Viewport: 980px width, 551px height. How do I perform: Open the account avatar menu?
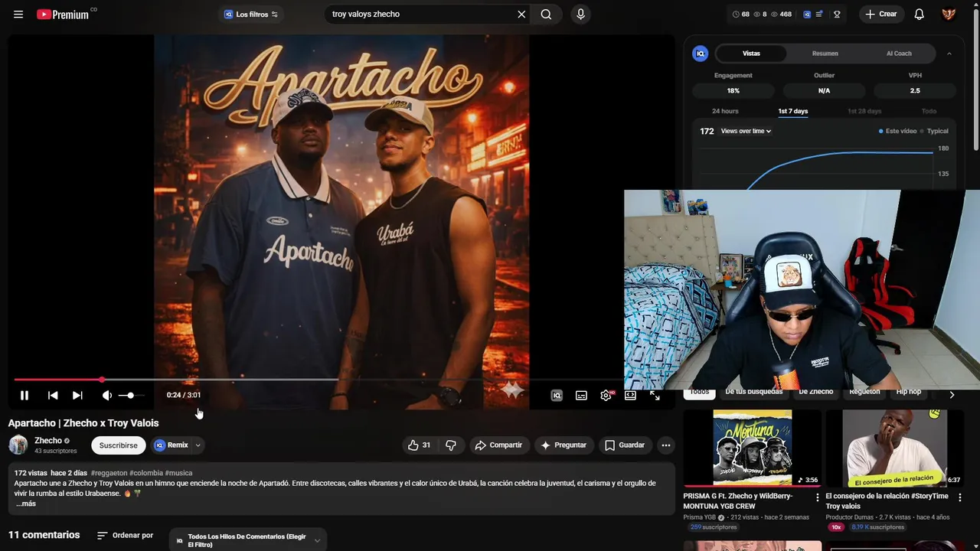pos(949,14)
